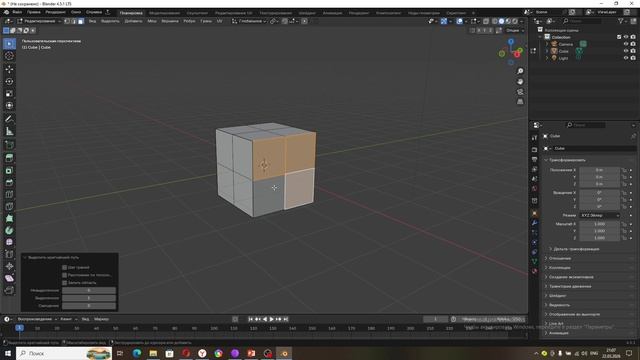Jump to the timeline end frame
The height and width of the screenshot is (360, 640).
pyautogui.click(x=286, y=319)
